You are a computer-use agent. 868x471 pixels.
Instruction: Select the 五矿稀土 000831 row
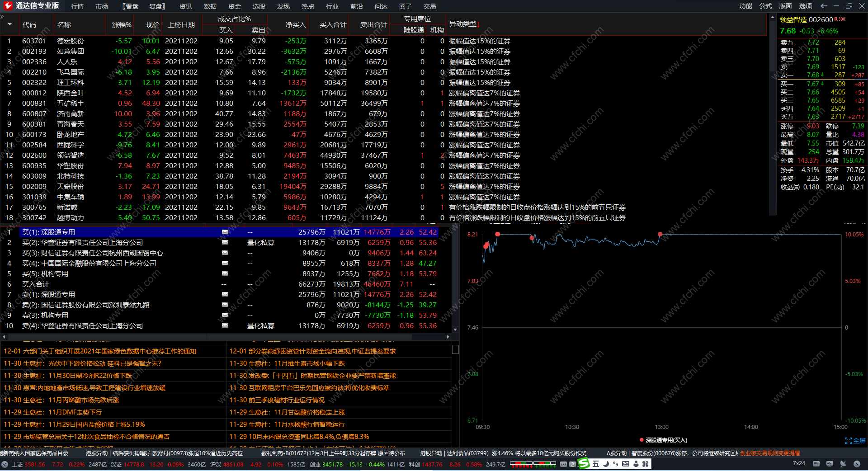click(x=383, y=103)
